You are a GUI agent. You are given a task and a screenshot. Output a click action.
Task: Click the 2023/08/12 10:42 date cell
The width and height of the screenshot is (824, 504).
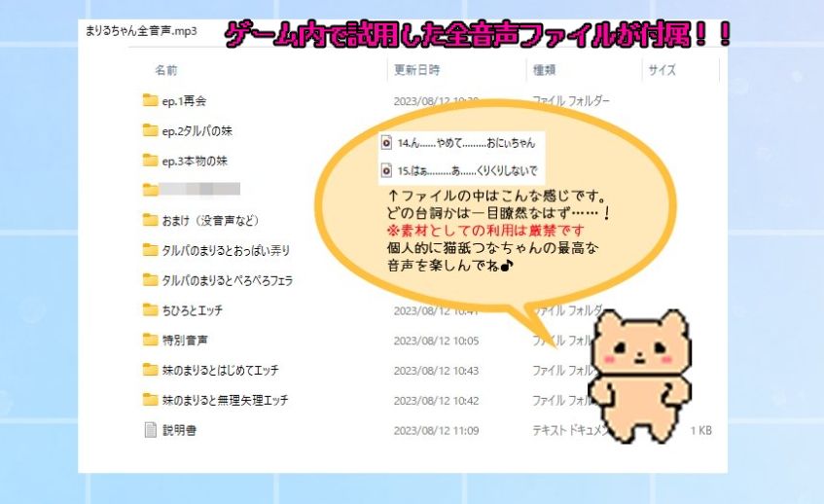click(x=436, y=401)
